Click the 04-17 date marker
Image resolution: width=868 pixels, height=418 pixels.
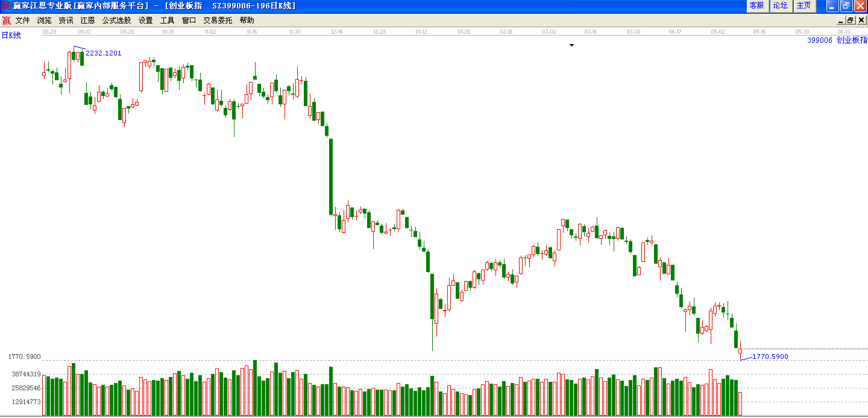675,31
